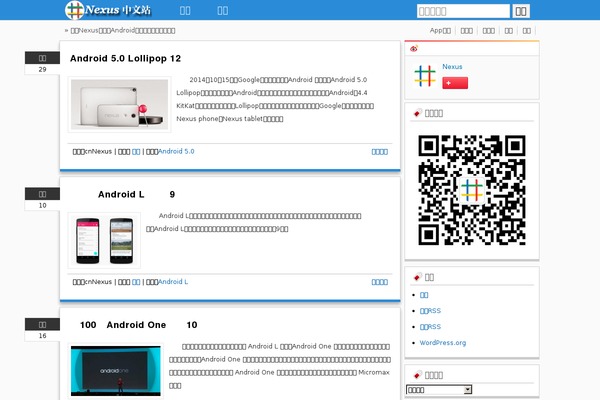600x400 pixels.
Task: Open the sidebar archive dropdown
Action: coord(439,389)
